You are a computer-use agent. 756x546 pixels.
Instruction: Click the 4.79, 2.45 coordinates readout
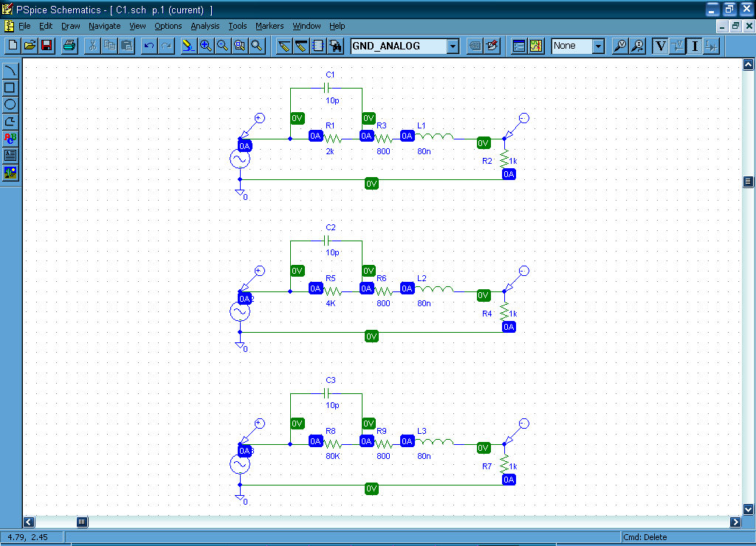click(27, 537)
